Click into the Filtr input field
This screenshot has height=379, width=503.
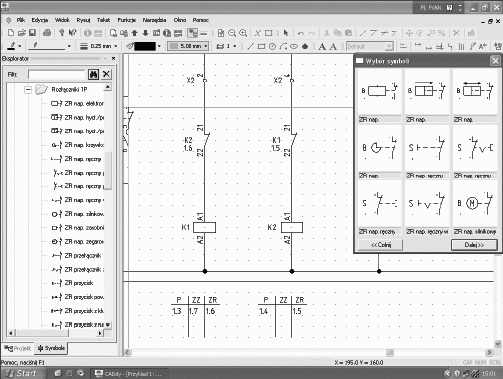[x=57, y=74]
